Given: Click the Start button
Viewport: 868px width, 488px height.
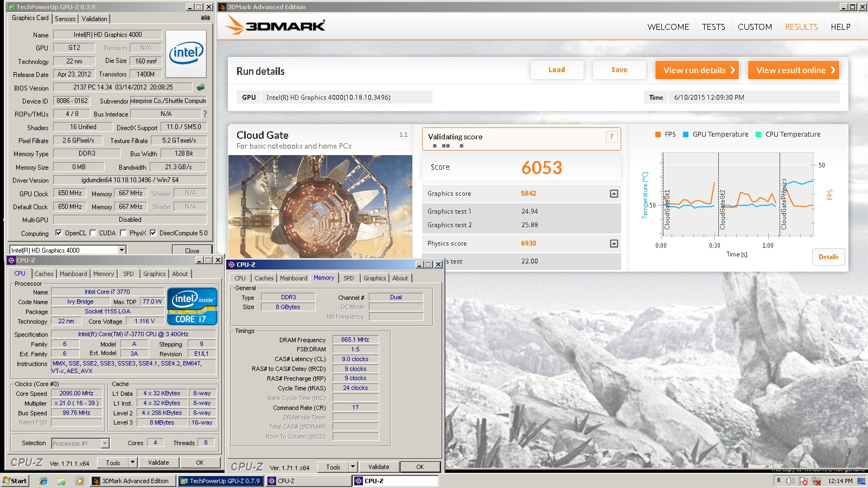Looking at the screenshot, I should (x=15, y=481).
